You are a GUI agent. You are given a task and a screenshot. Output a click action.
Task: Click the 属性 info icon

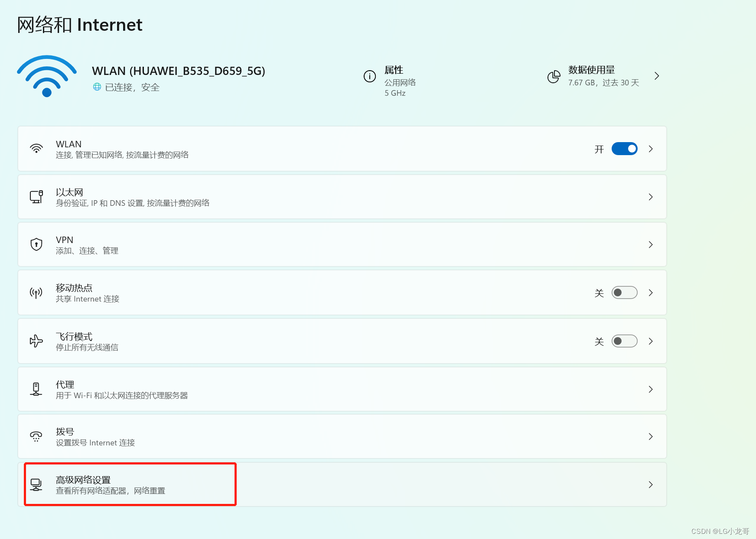click(x=369, y=76)
